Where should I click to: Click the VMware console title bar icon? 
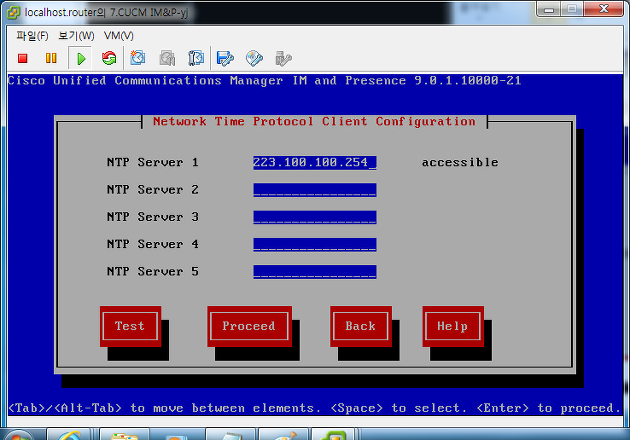coord(13,12)
